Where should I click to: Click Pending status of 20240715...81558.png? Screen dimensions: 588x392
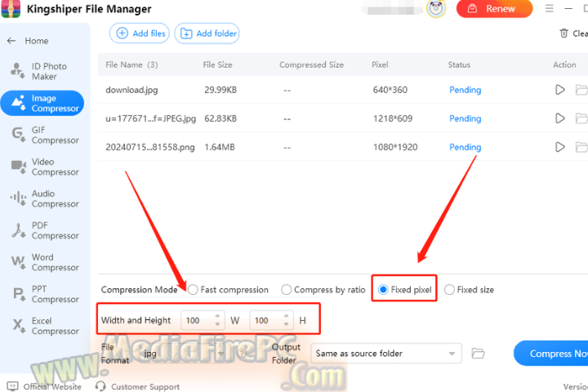click(x=465, y=147)
